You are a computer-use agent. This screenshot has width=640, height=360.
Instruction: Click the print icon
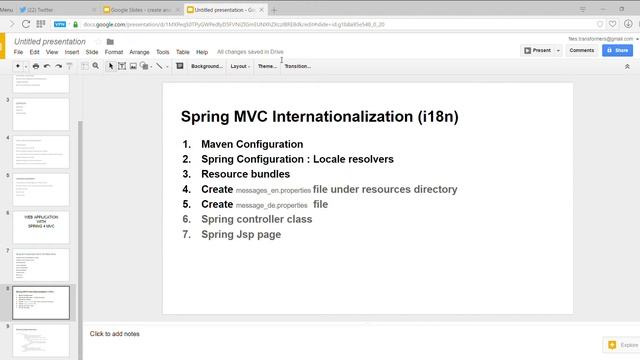(36, 66)
